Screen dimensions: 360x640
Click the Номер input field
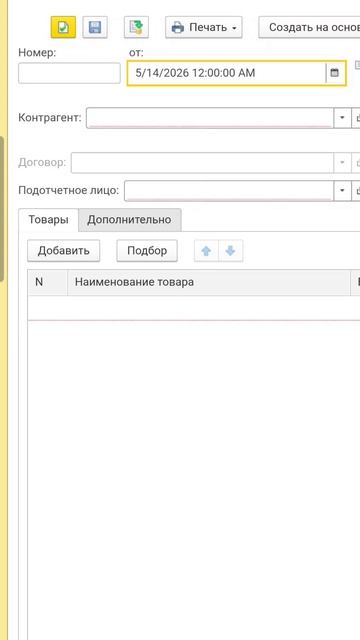(x=69, y=73)
